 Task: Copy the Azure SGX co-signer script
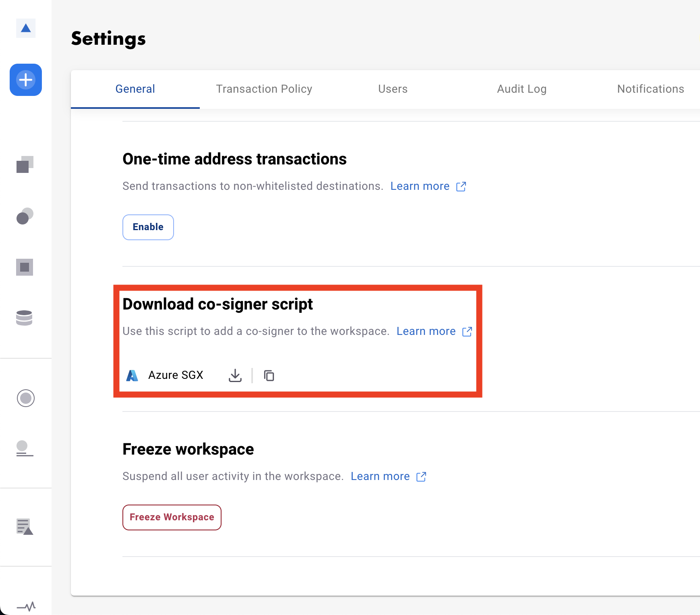(269, 376)
